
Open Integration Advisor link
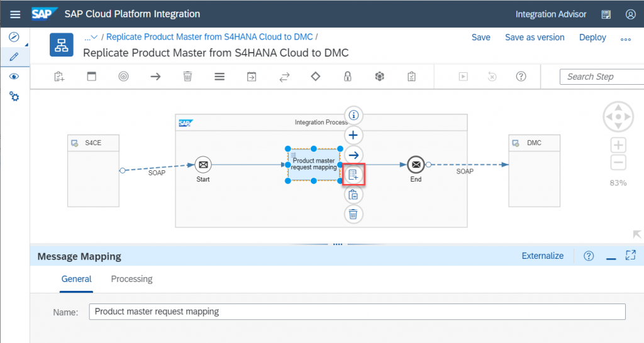pos(551,14)
